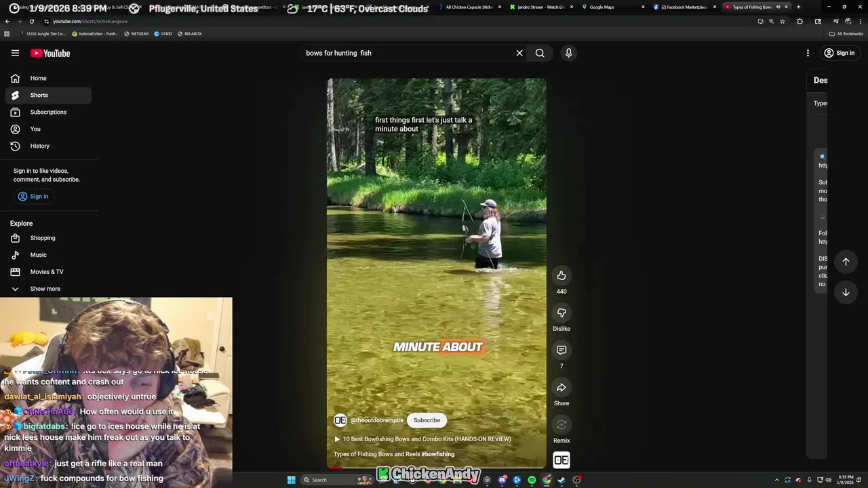Go to next short with down arrow
This screenshot has width=868, height=488.
(846, 293)
